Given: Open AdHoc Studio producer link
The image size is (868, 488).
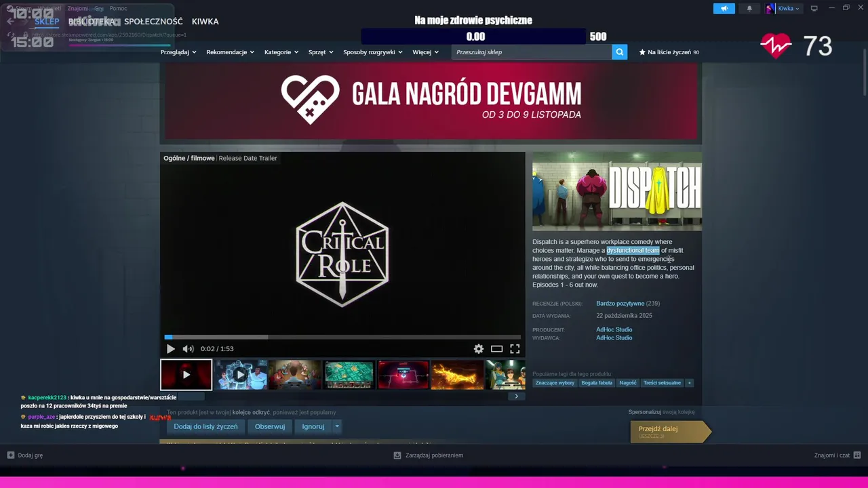Looking at the screenshot, I should point(614,329).
